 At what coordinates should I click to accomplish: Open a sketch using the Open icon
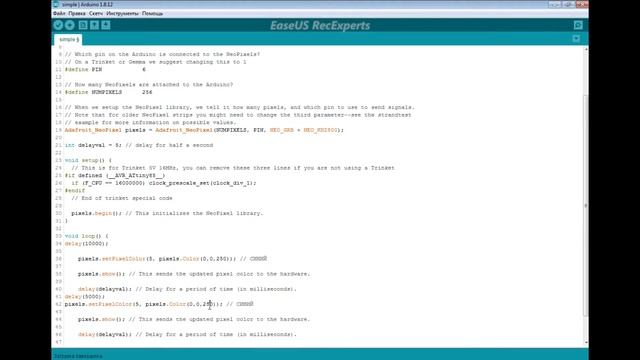[x=94, y=25]
